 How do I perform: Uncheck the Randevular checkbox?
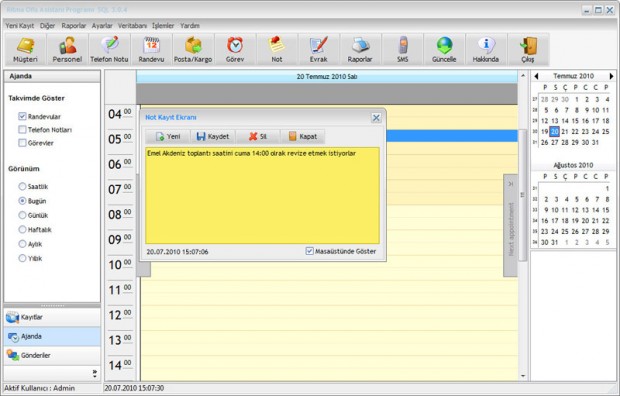(22, 116)
